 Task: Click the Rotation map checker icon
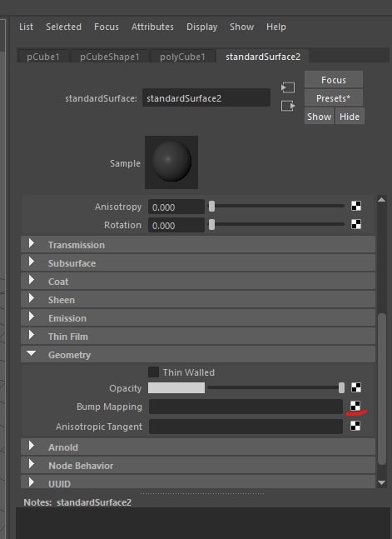[x=356, y=224]
